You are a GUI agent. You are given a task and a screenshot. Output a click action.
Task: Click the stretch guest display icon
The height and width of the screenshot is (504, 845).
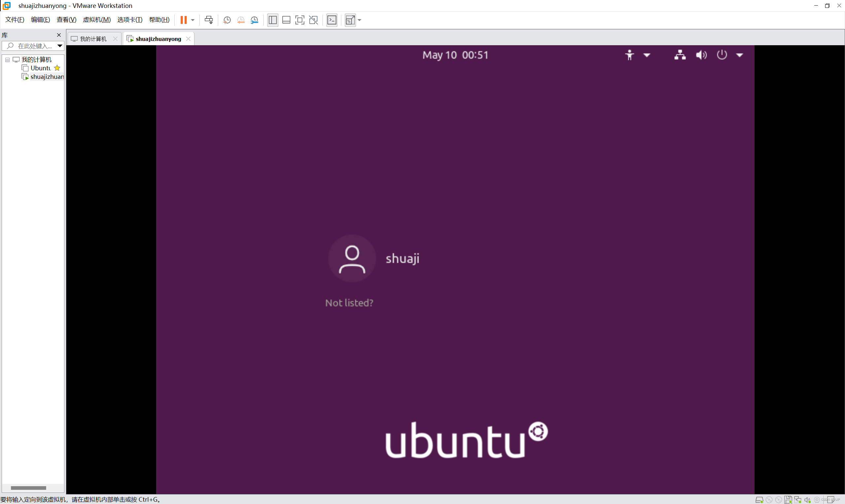click(x=350, y=20)
